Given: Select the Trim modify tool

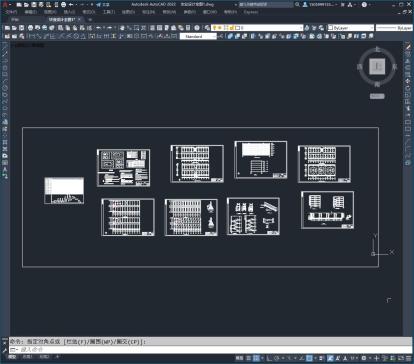Looking at the screenshot, I should (x=408, y=108).
